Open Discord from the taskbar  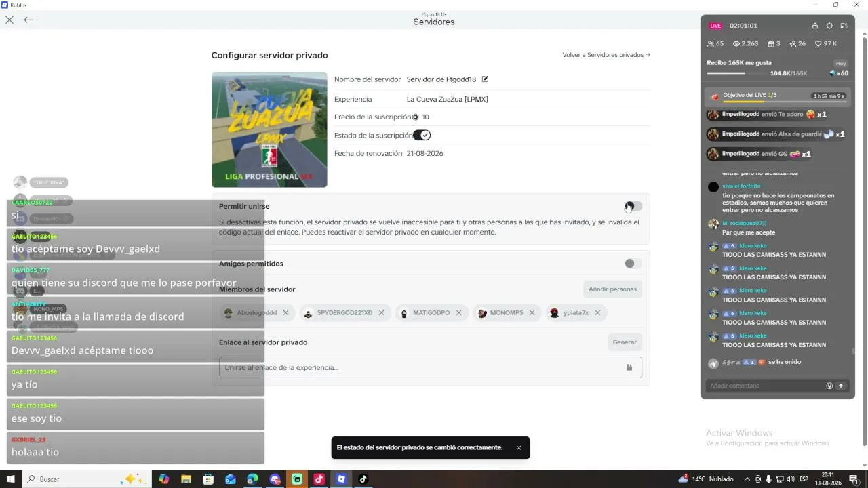275,479
